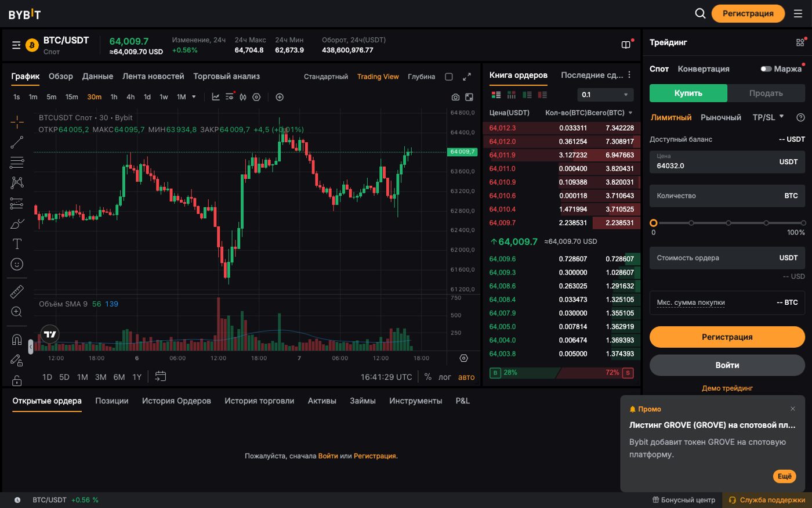
Task: Open the order book three-dot options menu
Action: coord(629,75)
